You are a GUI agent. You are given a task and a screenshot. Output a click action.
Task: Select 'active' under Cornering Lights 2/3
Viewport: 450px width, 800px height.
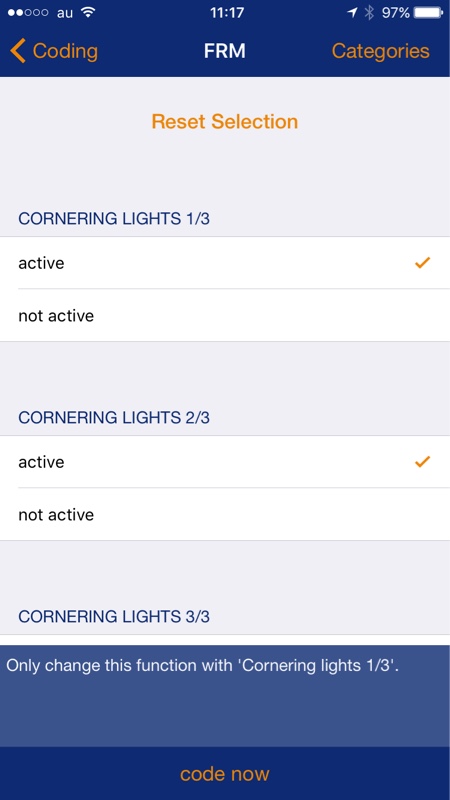click(225, 462)
